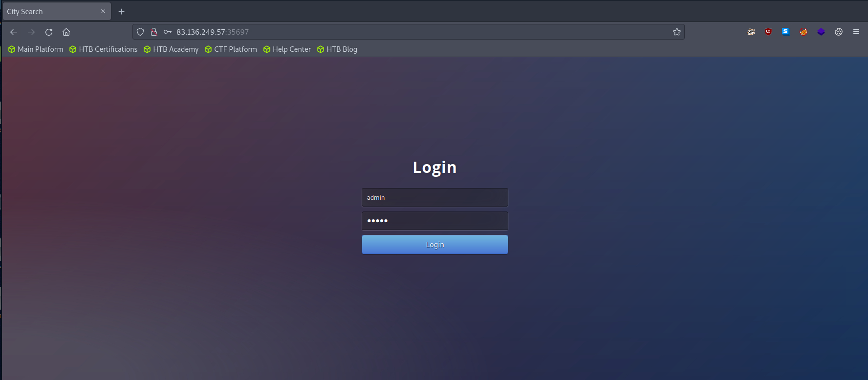868x380 pixels.
Task: Select the City Search tab
Action: click(x=49, y=11)
